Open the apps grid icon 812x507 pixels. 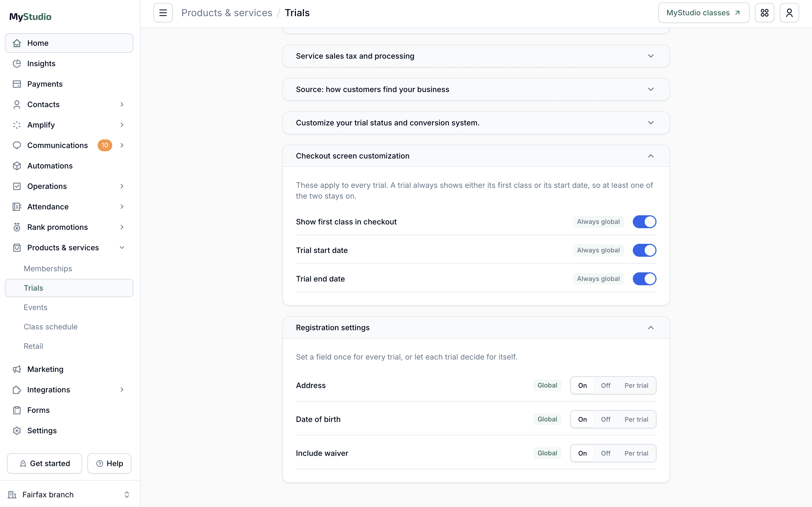[764, 13]
